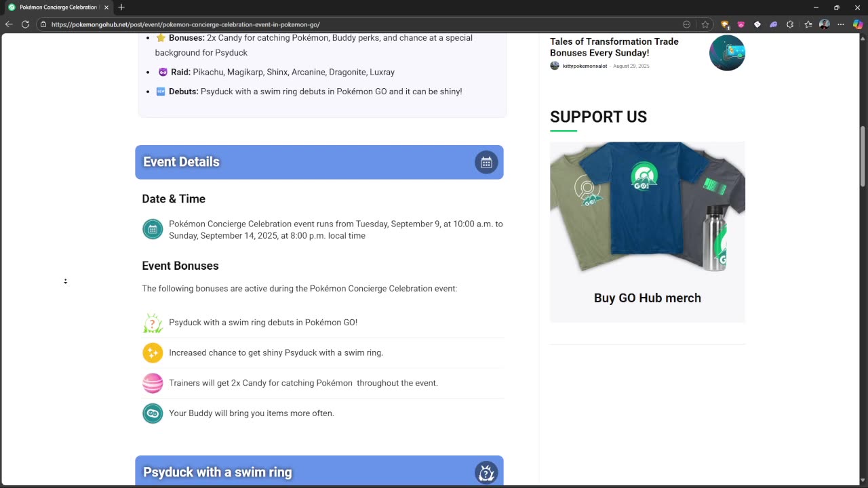Viewport: 868px width, 488px height.
Task: Select text about 2x Candy throughout the event
Action: 303,383
